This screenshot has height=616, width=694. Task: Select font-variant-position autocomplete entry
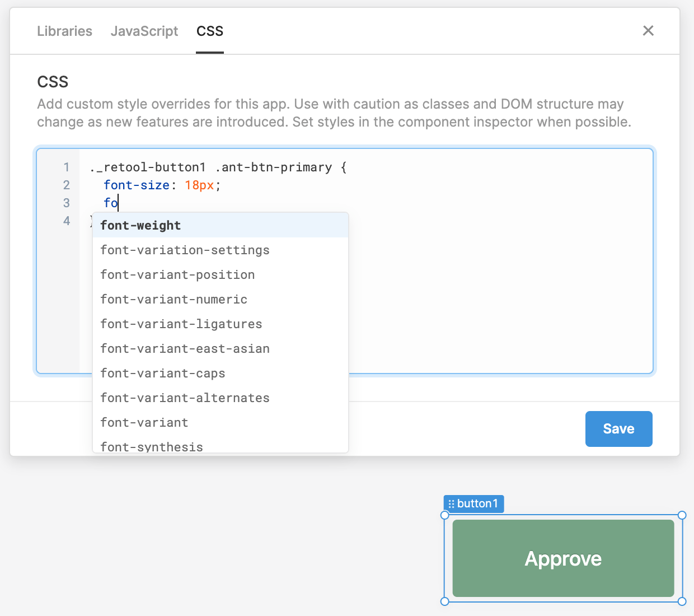point(221,274)
